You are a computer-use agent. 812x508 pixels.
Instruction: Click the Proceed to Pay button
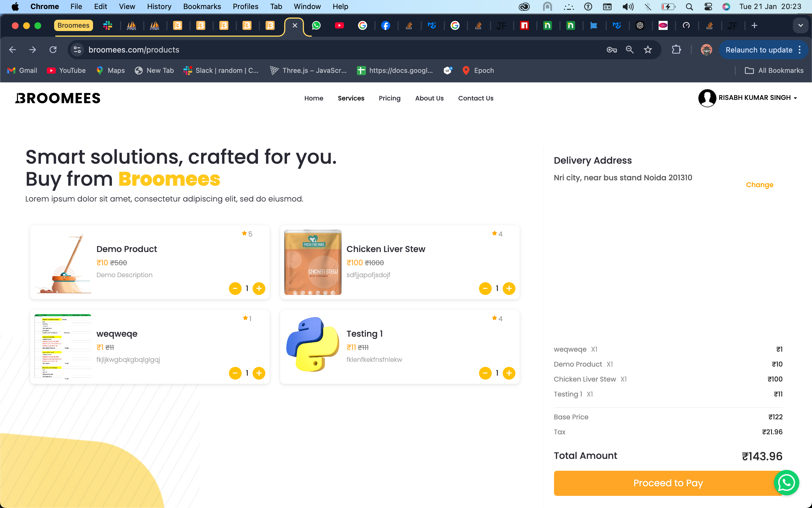(668, 483)
